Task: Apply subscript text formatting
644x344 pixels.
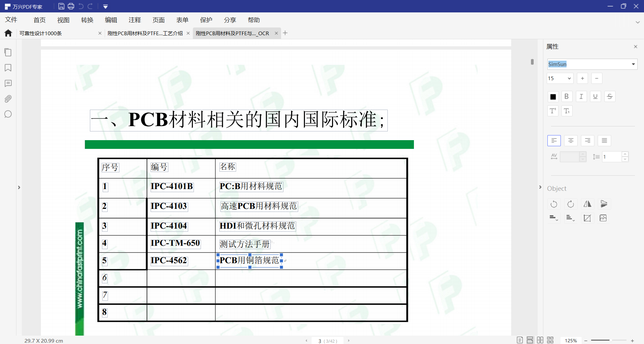Action: coord(567,111)
